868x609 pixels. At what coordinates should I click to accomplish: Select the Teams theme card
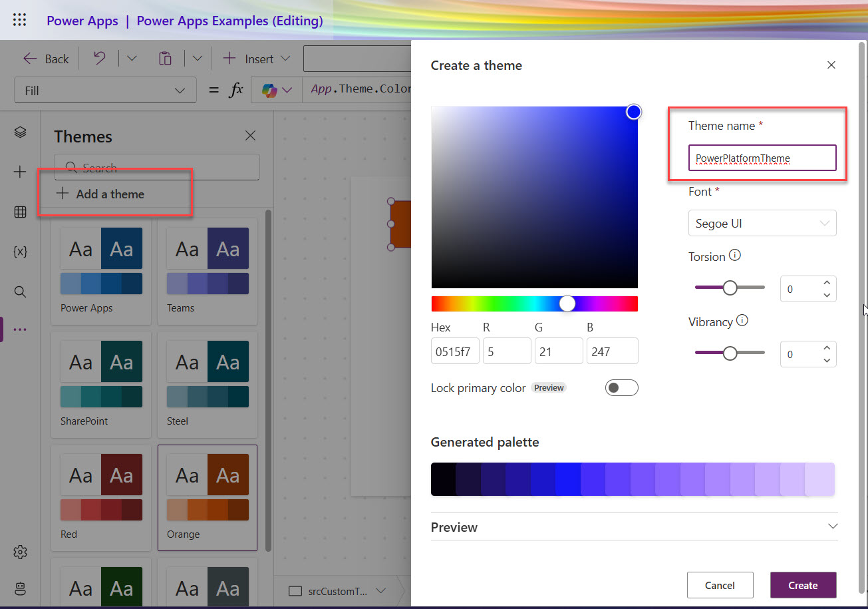point(208,272)
